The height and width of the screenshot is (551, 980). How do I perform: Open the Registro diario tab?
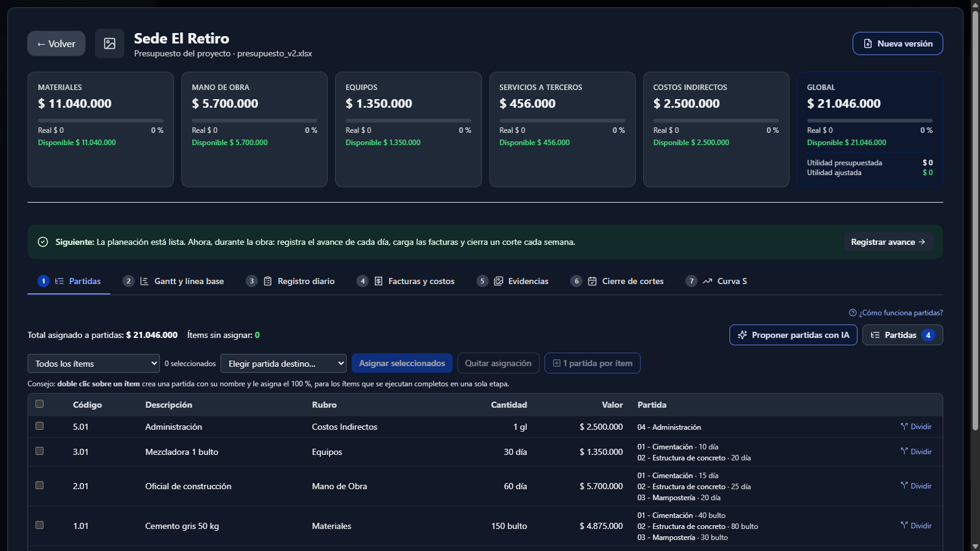[x=290, y=281]
